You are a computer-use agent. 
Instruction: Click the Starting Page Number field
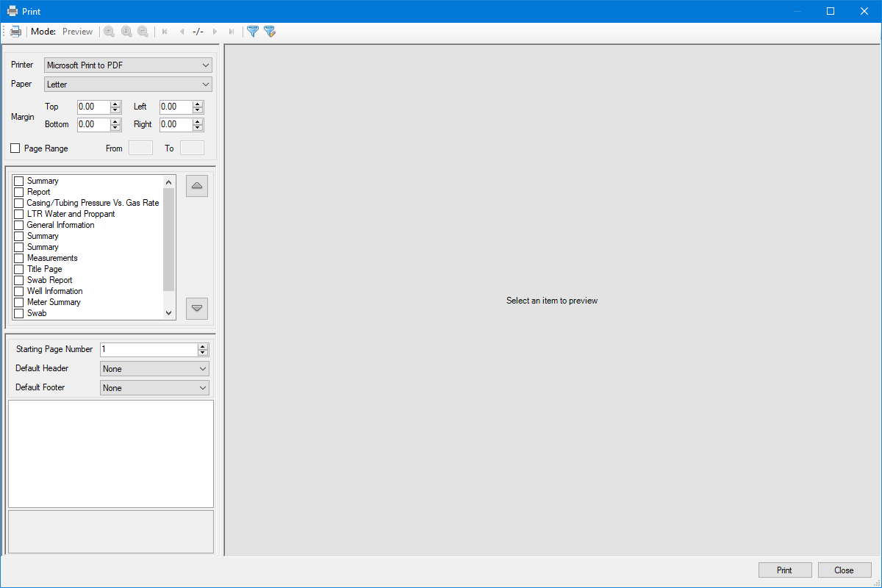pos(148,349)
